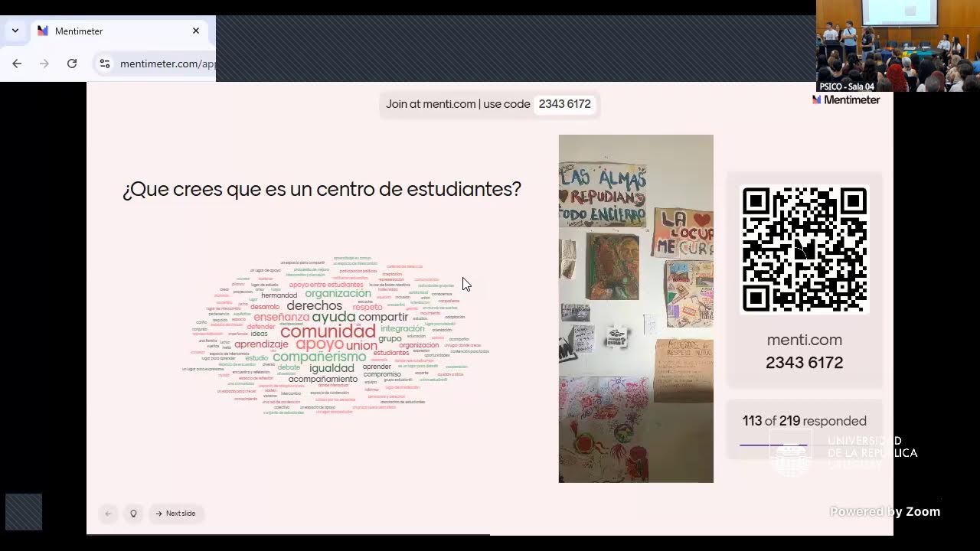Click the 'PSICO - Sala 04' participant label

pos(847,86)
